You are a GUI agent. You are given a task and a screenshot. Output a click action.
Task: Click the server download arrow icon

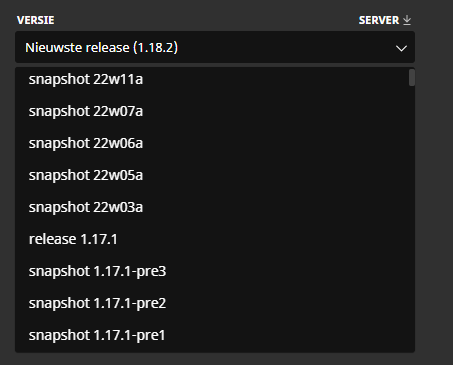coord(407,20)
